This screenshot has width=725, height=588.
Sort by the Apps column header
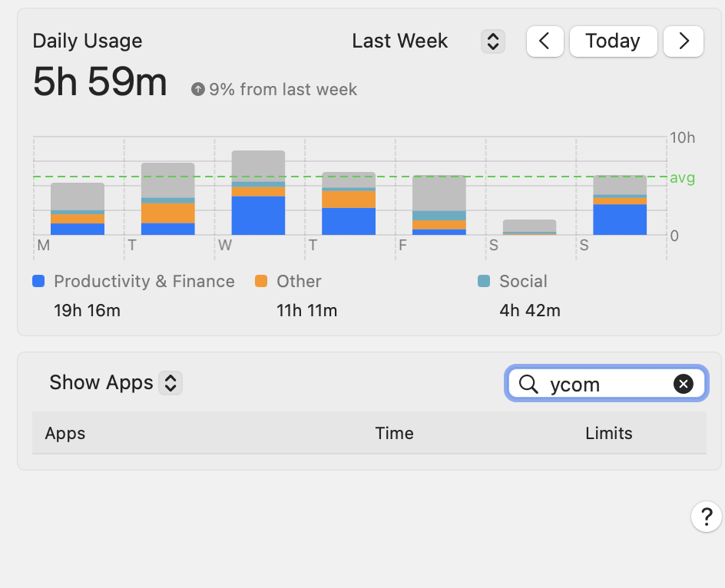coord(65,434)
